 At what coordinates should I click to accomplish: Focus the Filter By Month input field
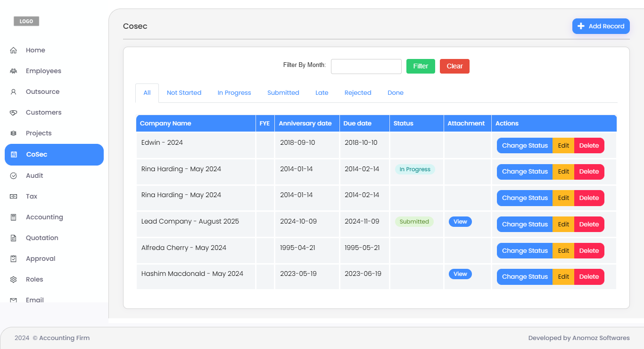366,66
